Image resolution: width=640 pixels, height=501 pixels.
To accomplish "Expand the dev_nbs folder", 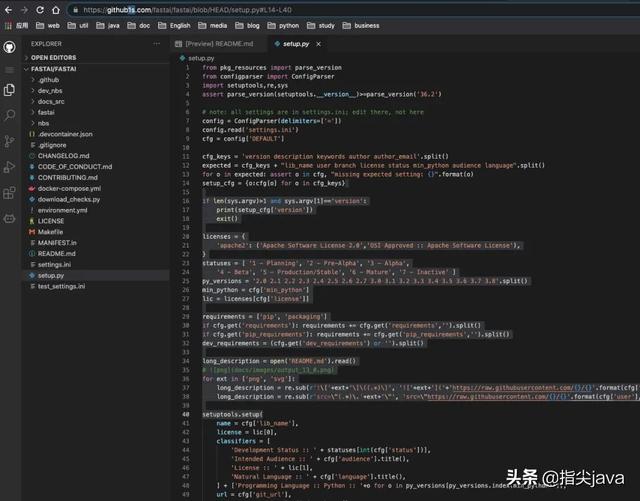I will pyautogui.click(x=52, y=90).
